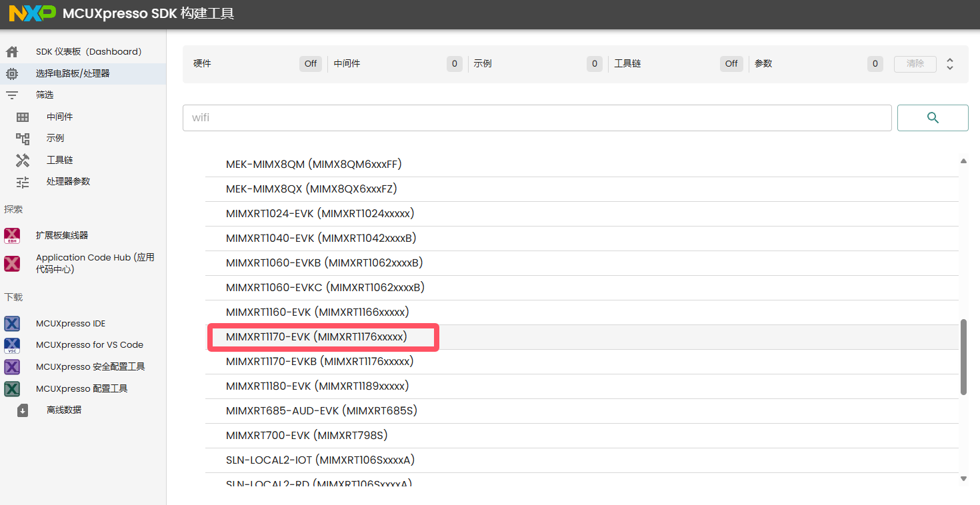The width and height of the screenshot is (980, 505).
Task: Click the 中间件 count badge in filter bar
Action: [455, 64]
